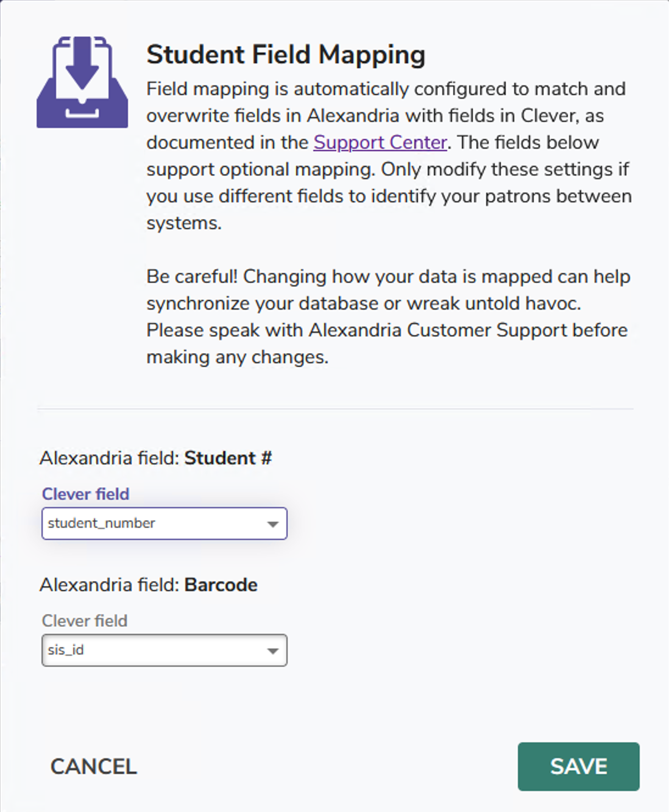669x812 pixels.
Task: Click the bold 'Student #' text
Action: (x=228, y=458)
